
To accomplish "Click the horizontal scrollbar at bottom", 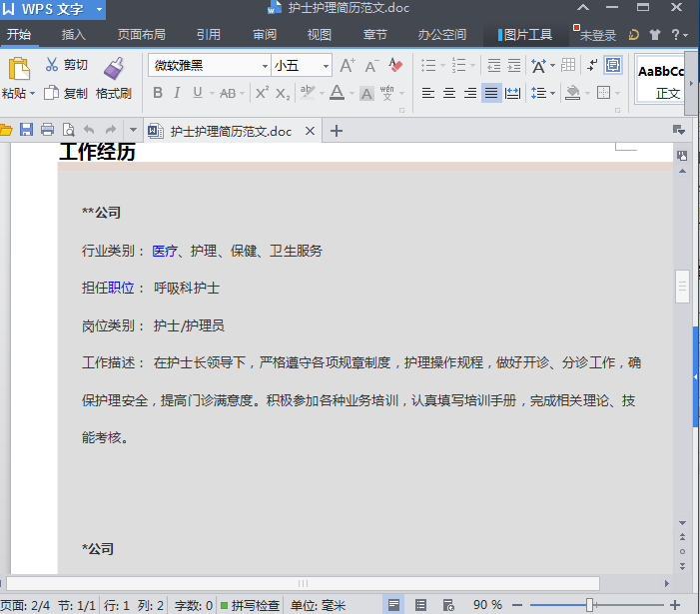I will click(303, 583).
